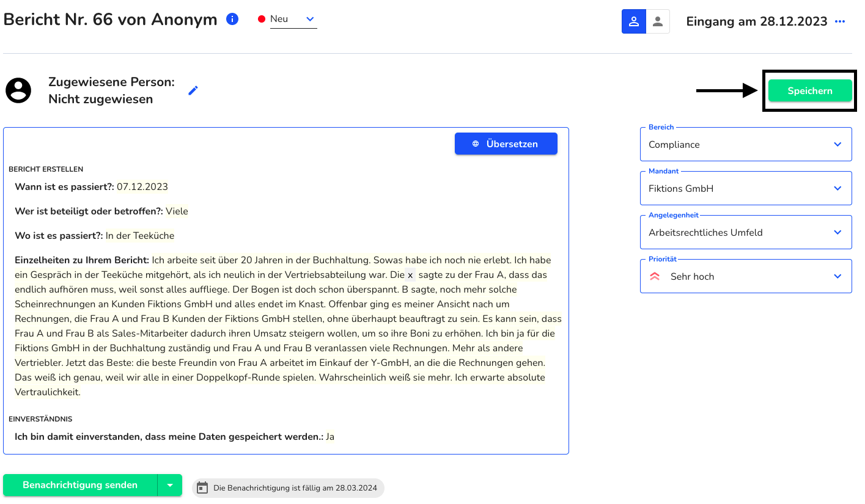This screenshot has width=865, height=504.
Task: Click the blue info icon beside report title
Action: coord(232,19)
